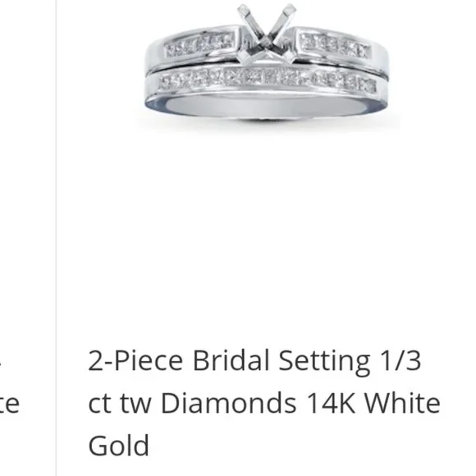The image size is (476, 476).
Task: Click the lower wedding band in photo
Action: tap(267, 91)
